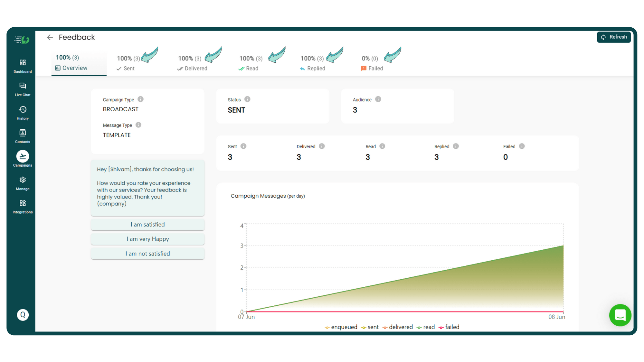Open the Manage gear icon
This screenshot has height=362, width=644.
(23, 180)
